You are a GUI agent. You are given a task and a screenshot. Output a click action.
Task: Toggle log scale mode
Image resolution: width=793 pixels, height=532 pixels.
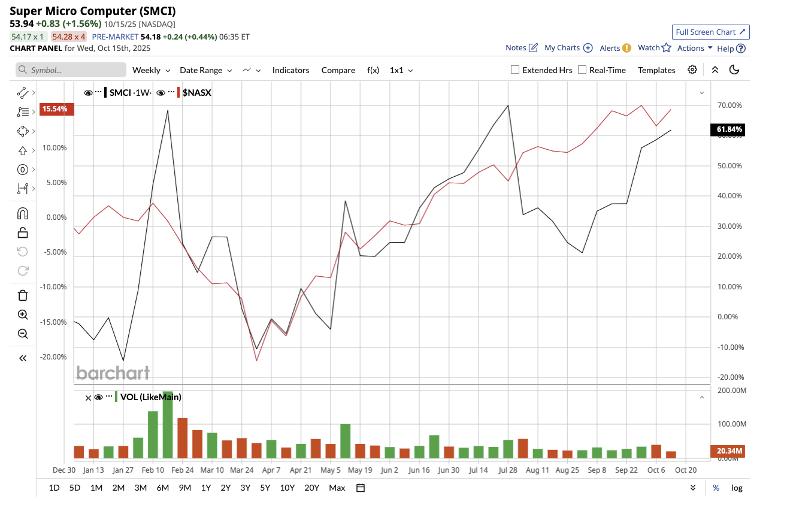coord(737,488)
